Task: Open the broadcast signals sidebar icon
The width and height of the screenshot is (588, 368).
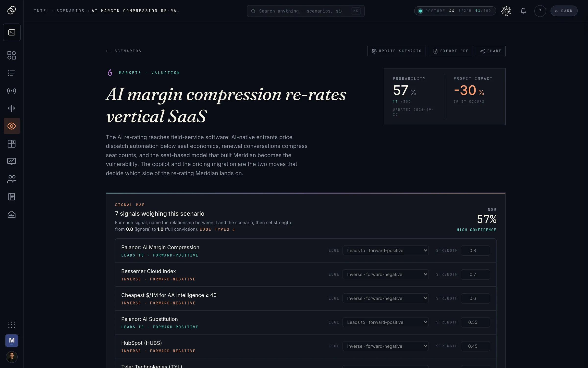Action: tap(12, 91)
